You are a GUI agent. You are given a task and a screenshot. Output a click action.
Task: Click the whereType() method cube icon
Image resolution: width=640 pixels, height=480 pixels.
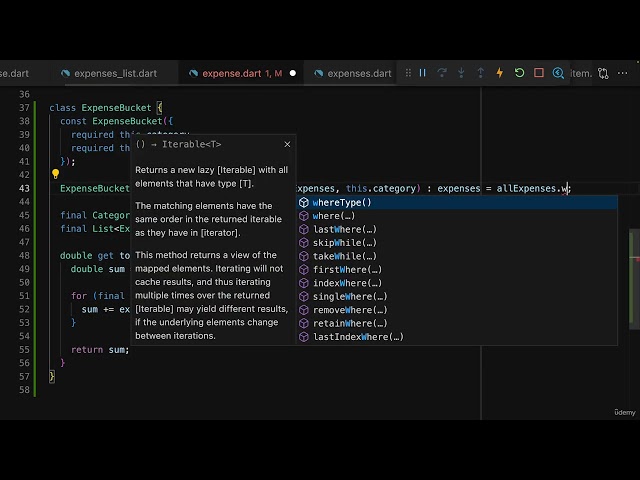click(x=304, y=202)
